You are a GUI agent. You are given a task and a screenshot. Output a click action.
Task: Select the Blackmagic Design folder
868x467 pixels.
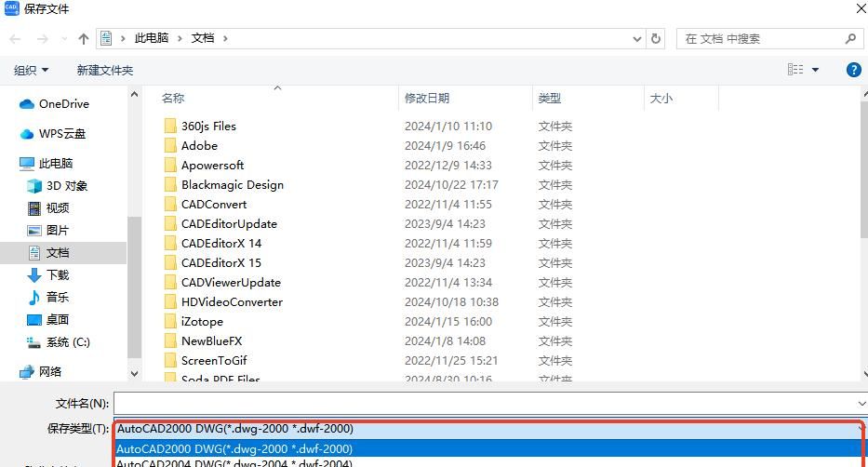(233, 185)
